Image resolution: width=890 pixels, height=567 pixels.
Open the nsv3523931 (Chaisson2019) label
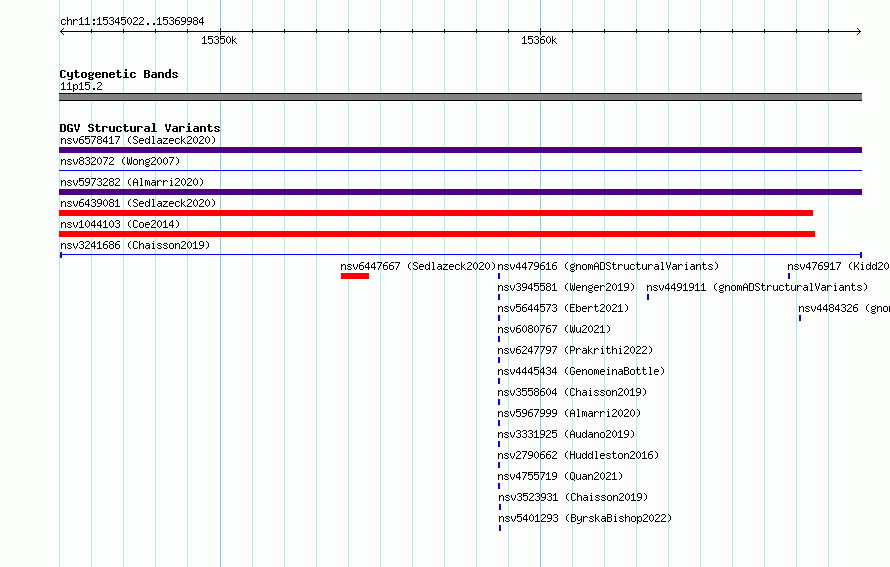(x=573, y=497)
